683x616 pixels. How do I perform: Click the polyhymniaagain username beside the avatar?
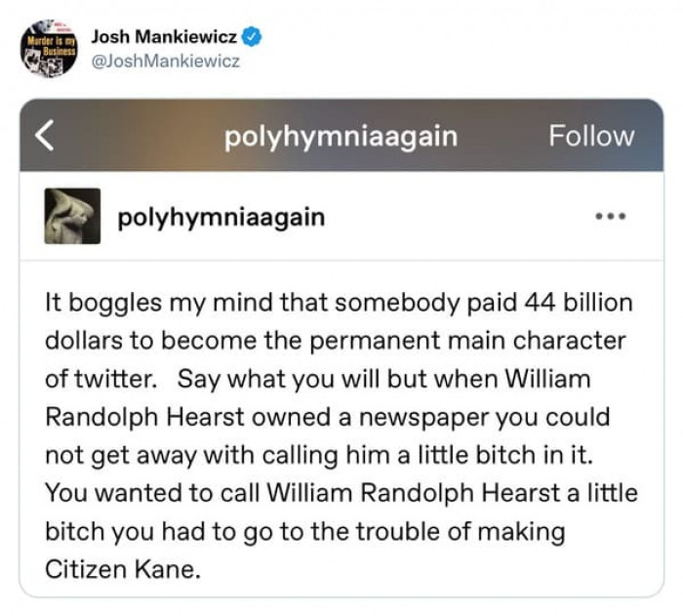[x=221, y=217]
